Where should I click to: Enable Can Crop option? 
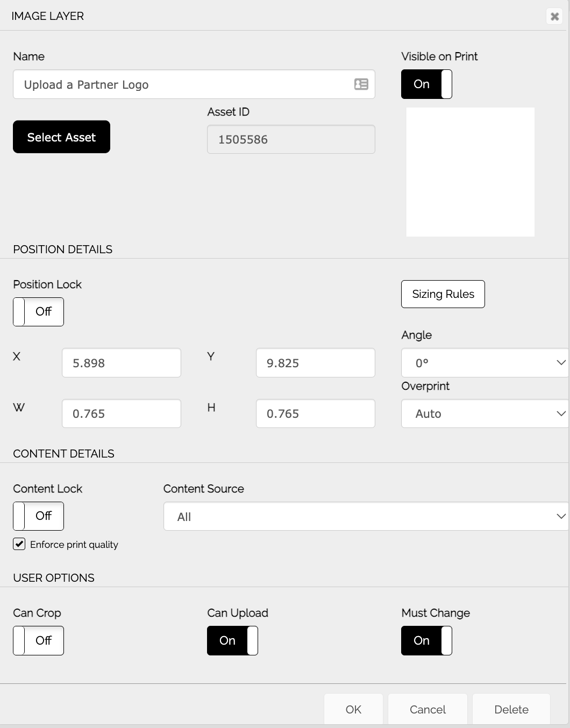38,641
